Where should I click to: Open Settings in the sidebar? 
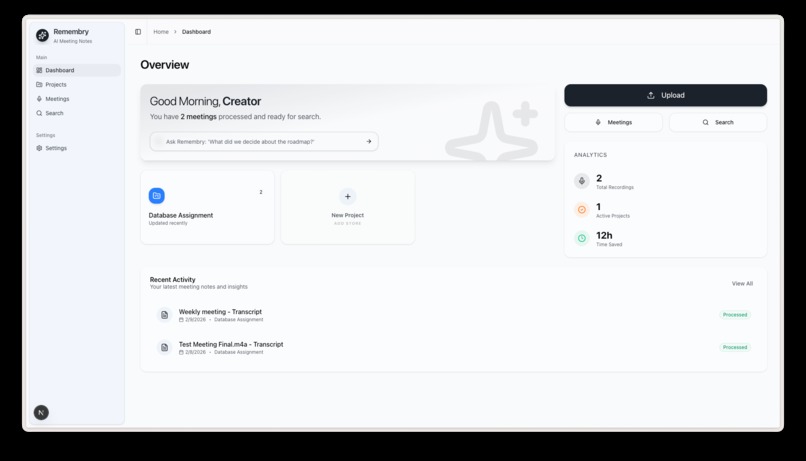pyautogui.click(x=77, y=148)
